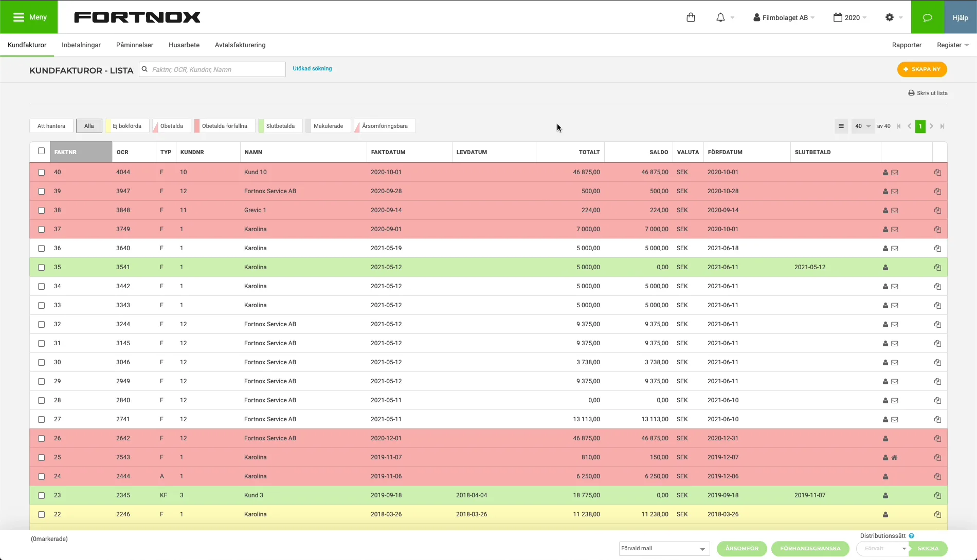Click the house icon on invoice 25
The height and width of the screenshot is (560, 977).
[895, 458]
